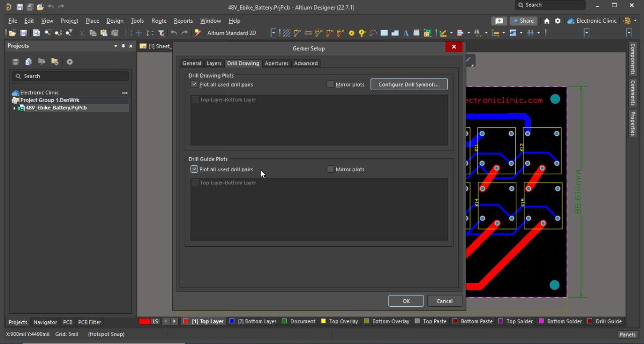Click the Place String 'A' text icon
The width and height of the screenshot is (644, 344).
pos(406,33)
